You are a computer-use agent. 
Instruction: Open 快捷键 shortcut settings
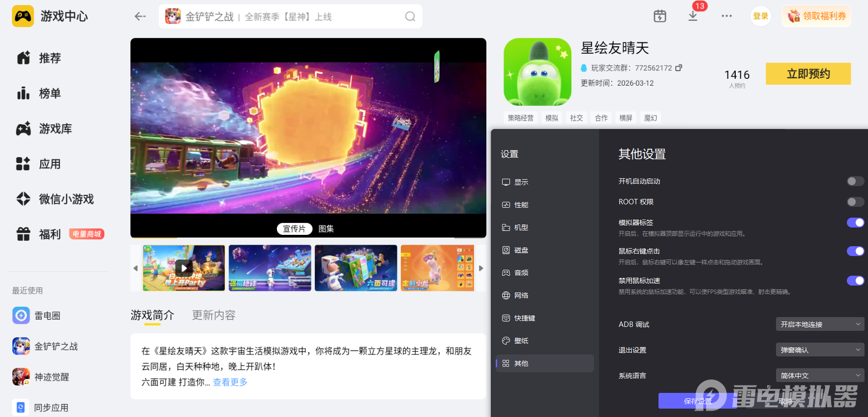pos(545,318)
